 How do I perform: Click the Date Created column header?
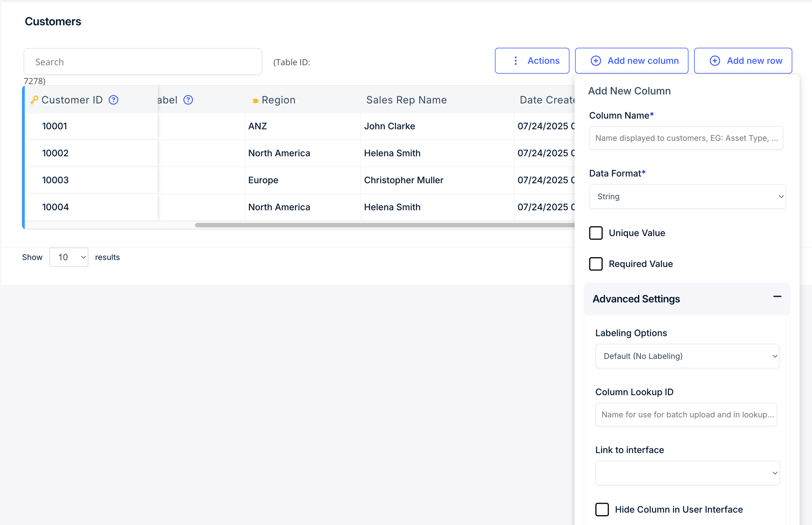coord(547,100)
